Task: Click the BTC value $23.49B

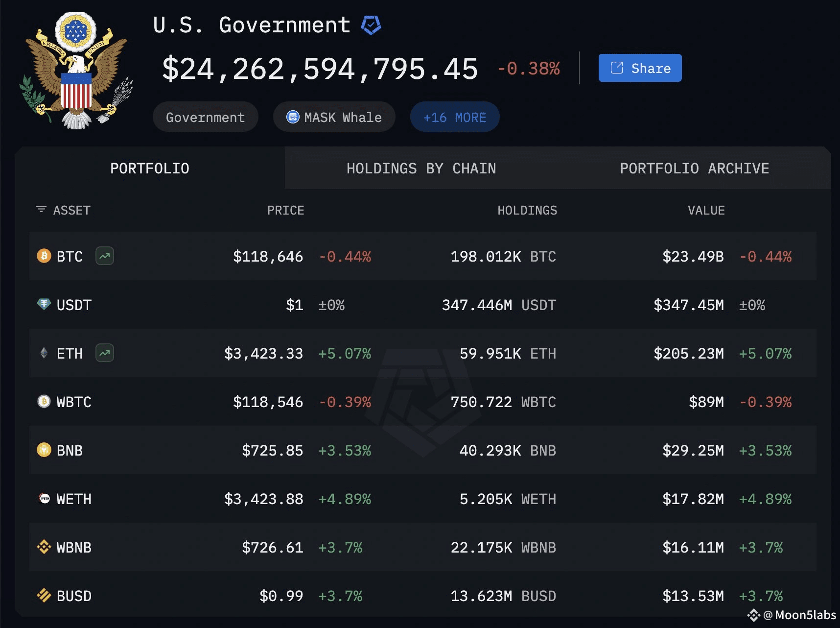Action: 693,256
